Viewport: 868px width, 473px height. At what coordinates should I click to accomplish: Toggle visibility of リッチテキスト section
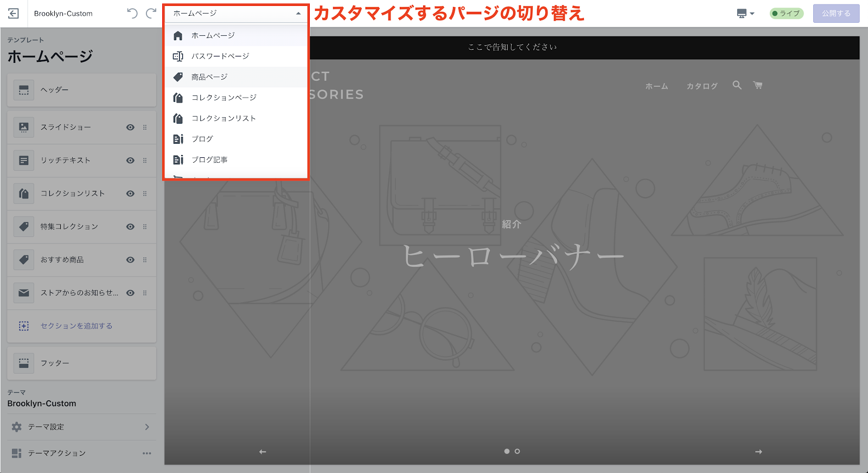tap(130, 161)
